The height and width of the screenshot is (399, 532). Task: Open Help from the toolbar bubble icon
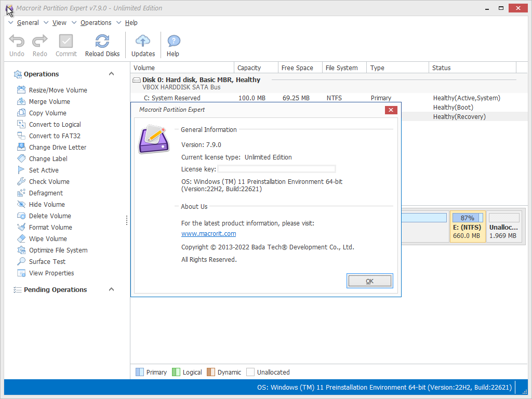[x=174, y=42]
